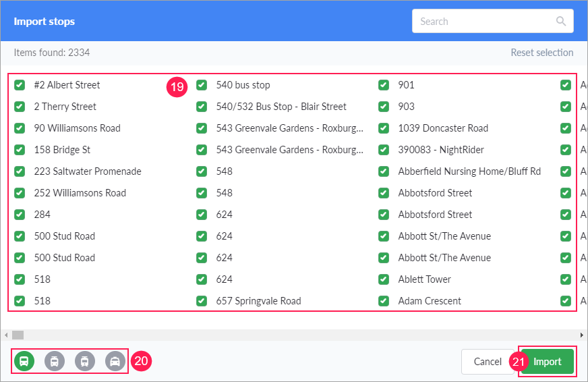Select the second gray trolleybus type icon

pyautogui.click(x=55, y=361)
